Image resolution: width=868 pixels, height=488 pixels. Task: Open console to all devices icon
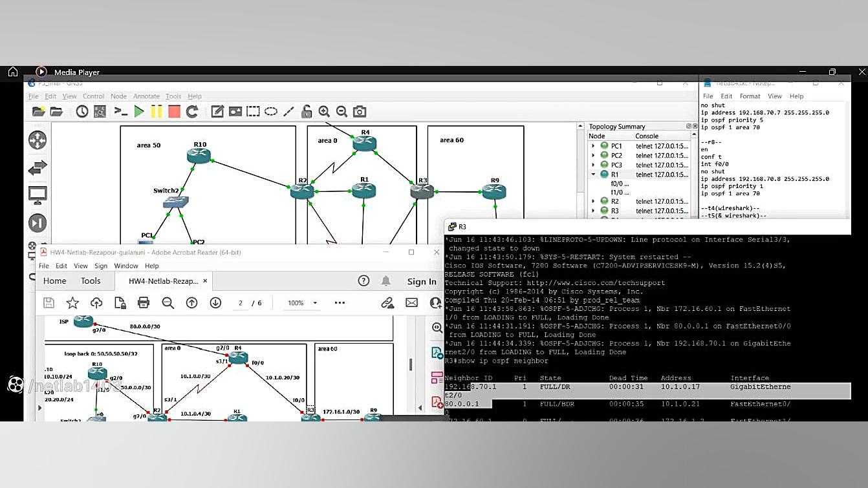coord(121,111)
